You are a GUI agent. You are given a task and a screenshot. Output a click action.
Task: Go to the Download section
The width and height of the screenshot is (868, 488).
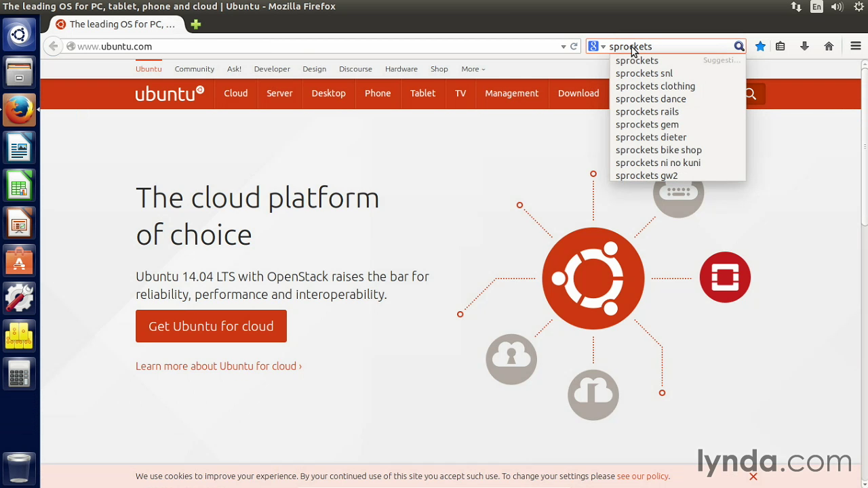pyautogui.click(x=578, y=94)
